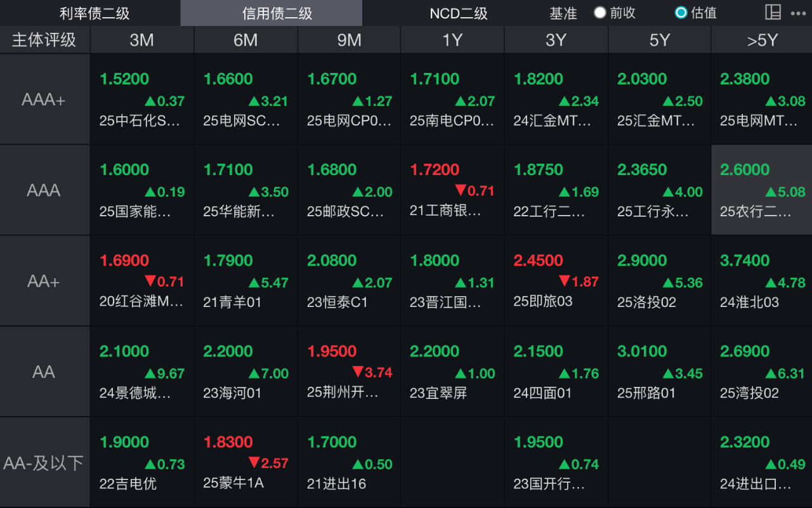Select the AAA+ rating row header
Image resolution: width=812 pixels, height=508 pixels.
(x=44, y=100)
